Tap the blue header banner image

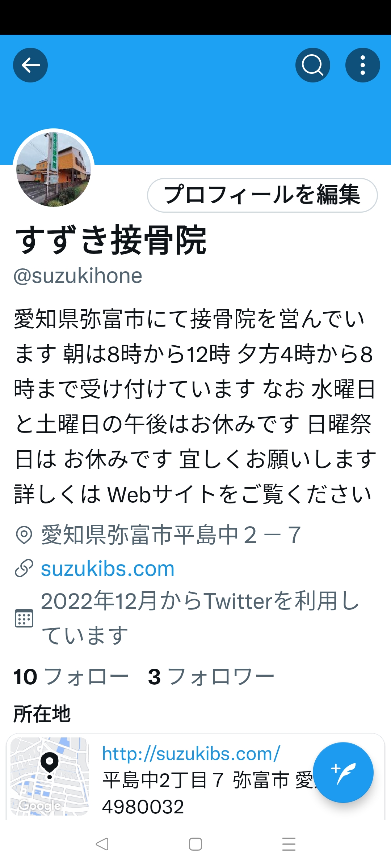tap(195, 100)
